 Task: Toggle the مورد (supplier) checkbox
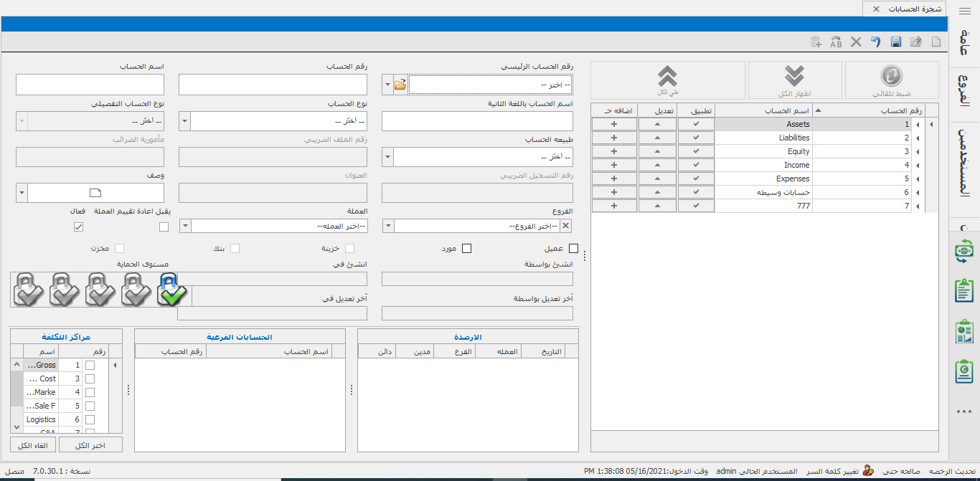466,249
